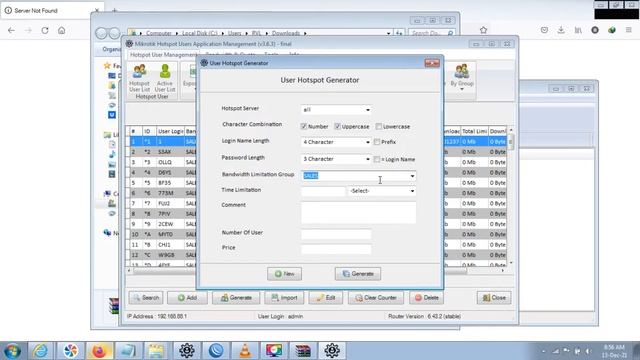Open the Active User List ribbon icon
This screenshot has width=640, height=360.
pos(165,78)
